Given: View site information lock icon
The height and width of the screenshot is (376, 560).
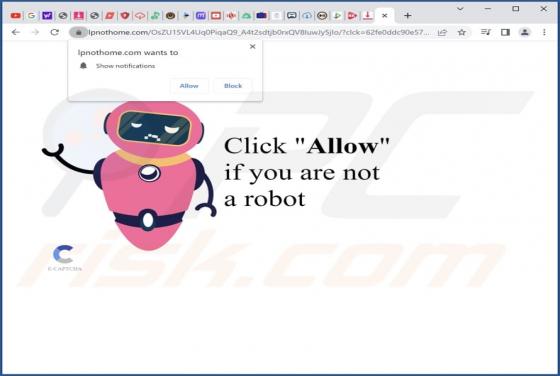Looking at the screenshot, I should [79, 32].
